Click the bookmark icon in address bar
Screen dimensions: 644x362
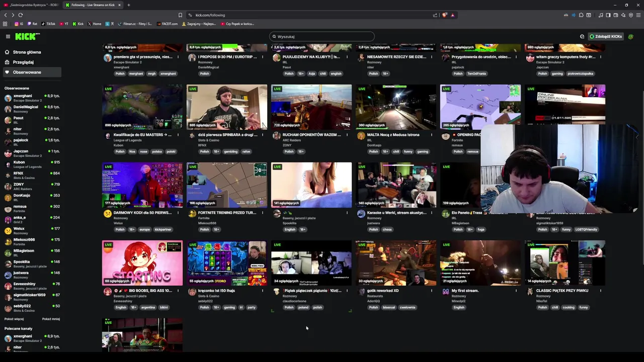pyautogui.click(x=180, y=15)
